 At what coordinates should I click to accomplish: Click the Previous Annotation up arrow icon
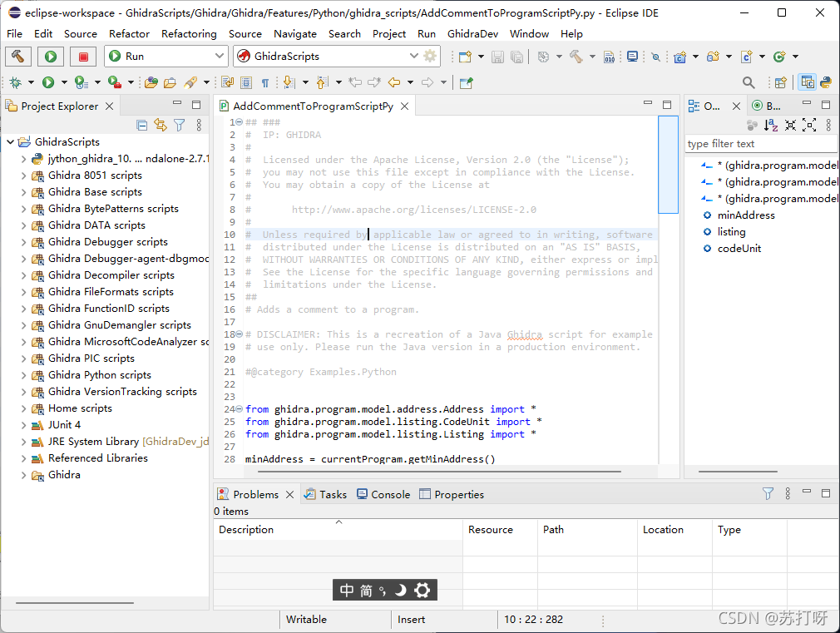(x=322, y=82)
